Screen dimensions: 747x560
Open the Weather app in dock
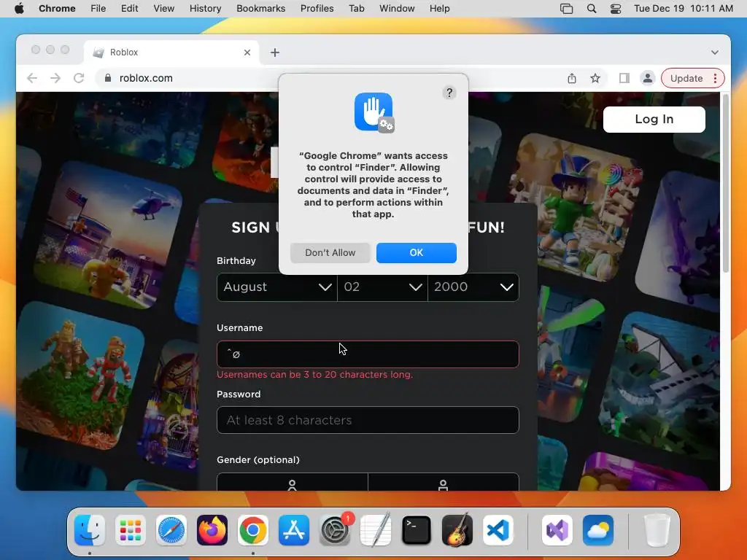pyautogui.click(x=598, y=530)
